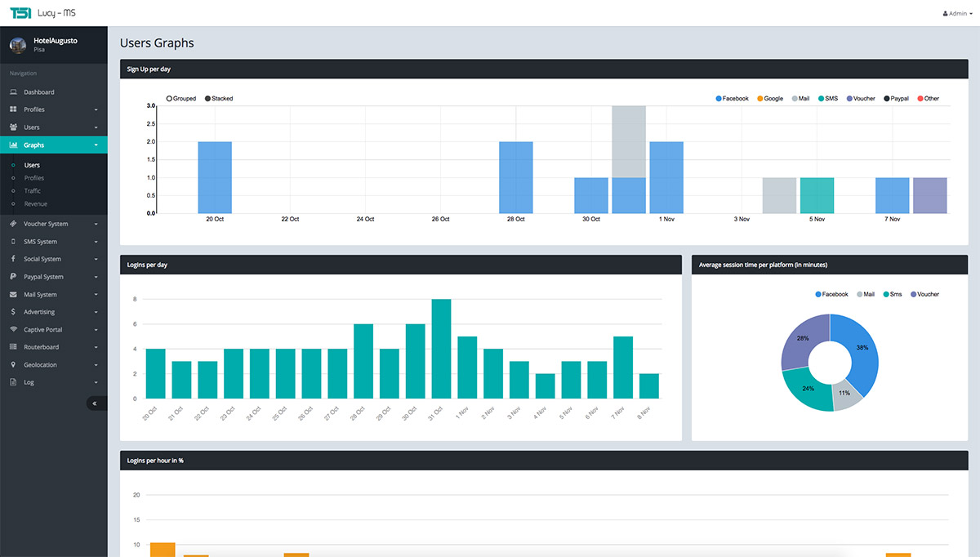Screen dimensions: 980x557
Task: Click the Routerboard sitemap icon
Action: pyautogui.click(x=14, y=347)
